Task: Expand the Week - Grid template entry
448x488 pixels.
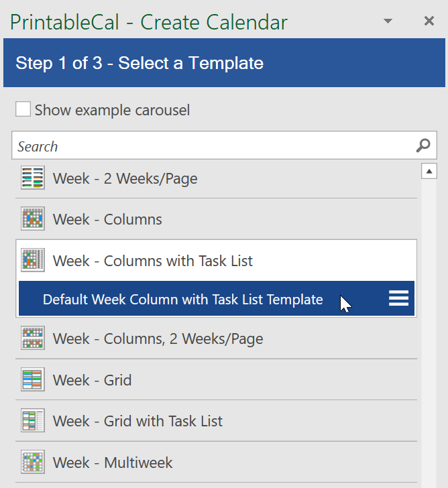Action: click(217, 379)
